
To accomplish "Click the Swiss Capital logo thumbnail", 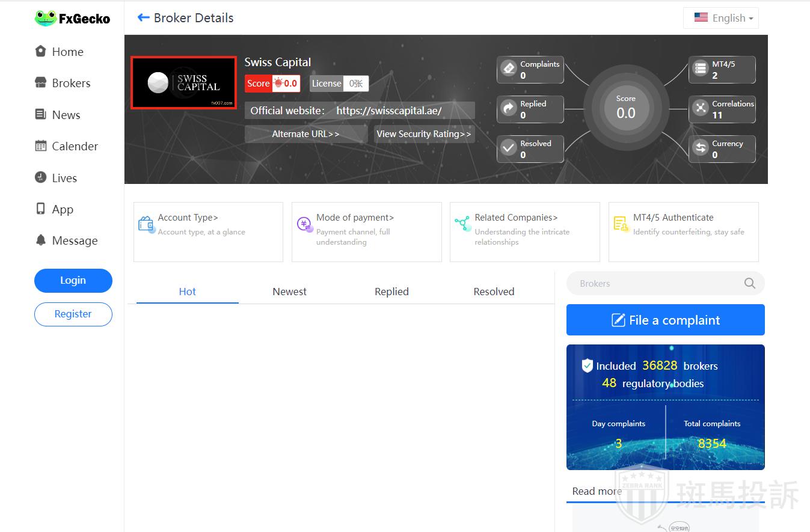I will (183, 84).
